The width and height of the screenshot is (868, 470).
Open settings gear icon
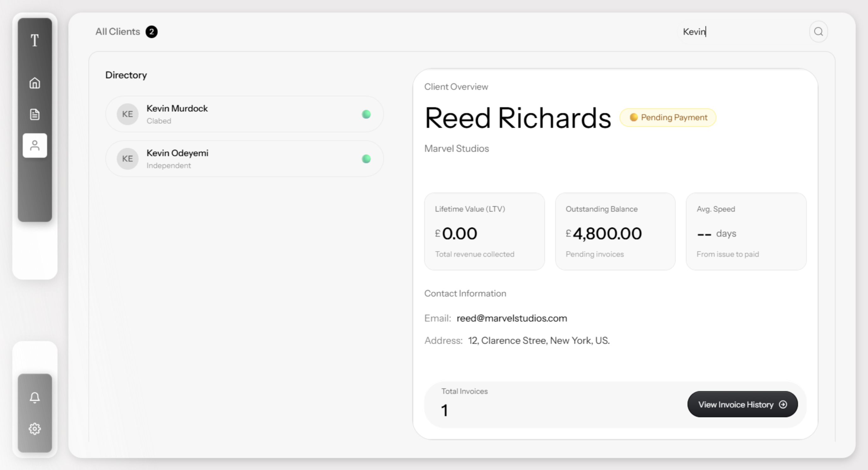pos(35,429)
